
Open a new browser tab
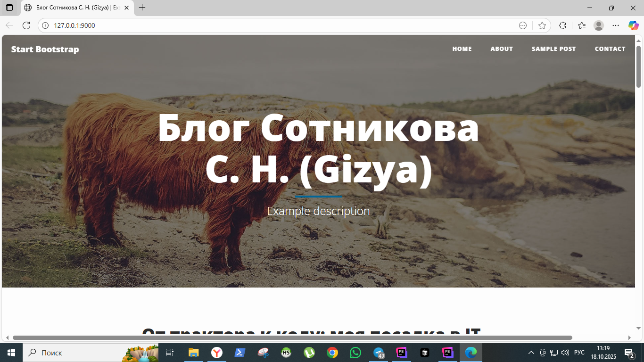tap(142, 8)
